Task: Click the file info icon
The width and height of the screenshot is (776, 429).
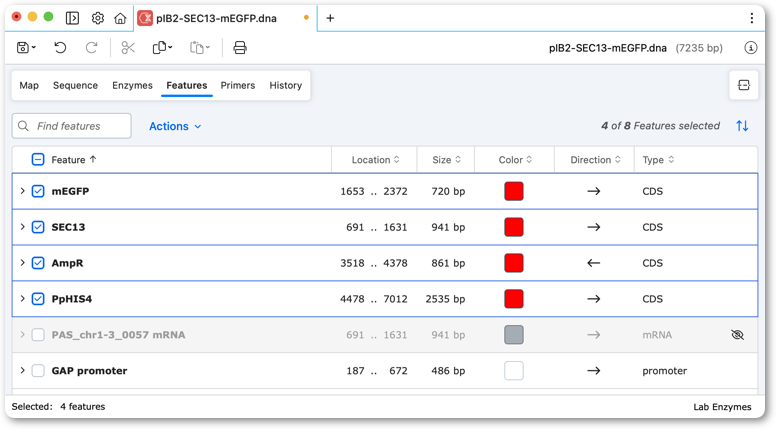Action: (x=751, y=48)
